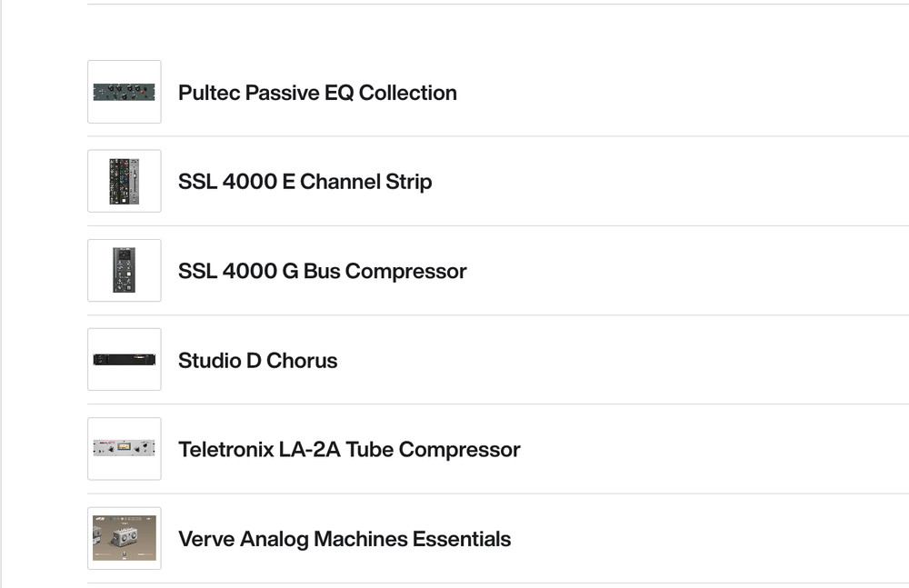Select the Teletronix LA-2A list entry
The image size is (909, 588).
pos(364,448)
